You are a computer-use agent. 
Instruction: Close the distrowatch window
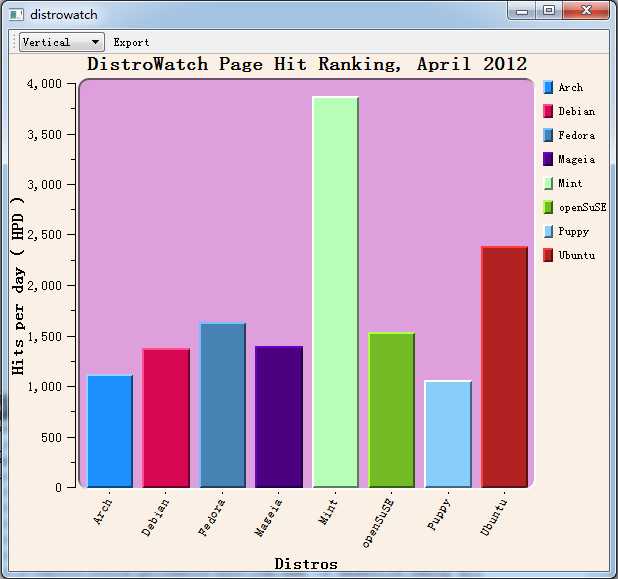click(x=586, y=10)
